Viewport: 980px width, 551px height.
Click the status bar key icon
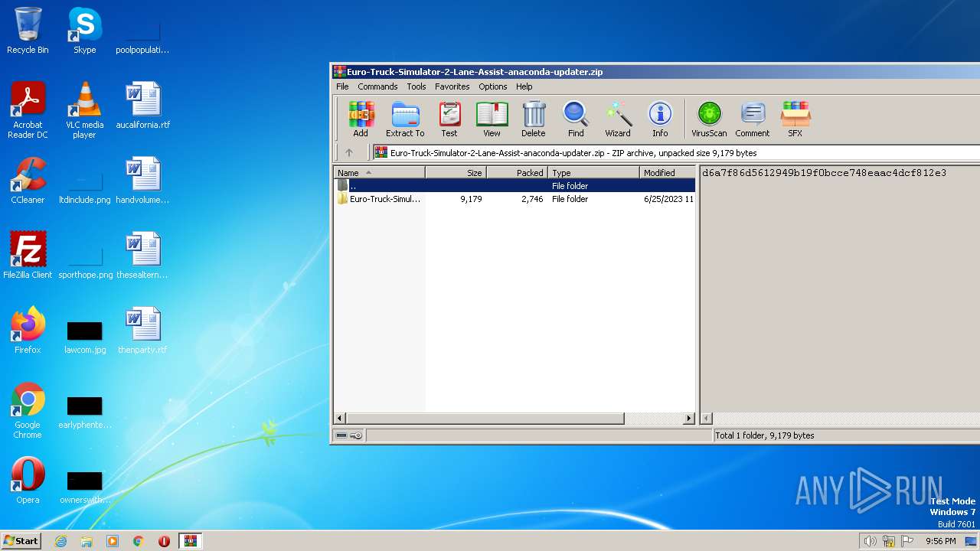tap(356, 435)
